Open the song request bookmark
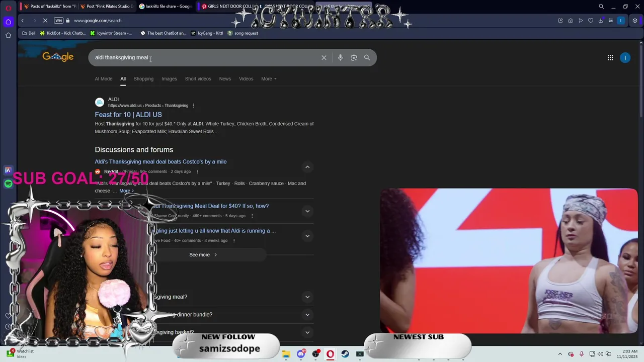The height and width of the screenshot is (362, 644). pyautogui.click(x=243, y=33)
